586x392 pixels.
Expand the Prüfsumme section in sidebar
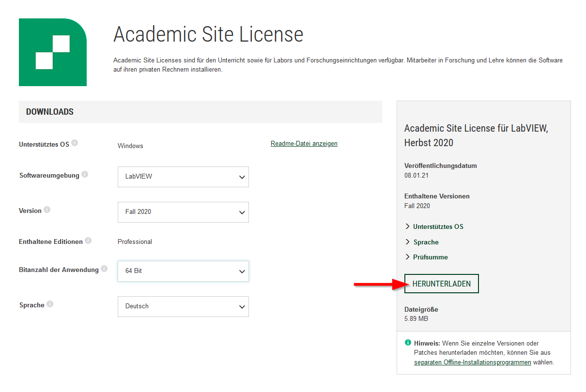click(x=426, y=257)
